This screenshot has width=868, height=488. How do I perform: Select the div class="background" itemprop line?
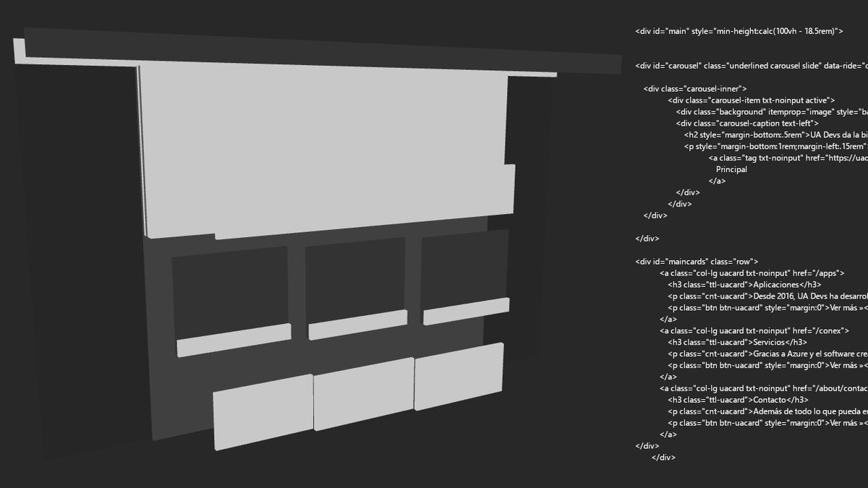pos(772,112)
